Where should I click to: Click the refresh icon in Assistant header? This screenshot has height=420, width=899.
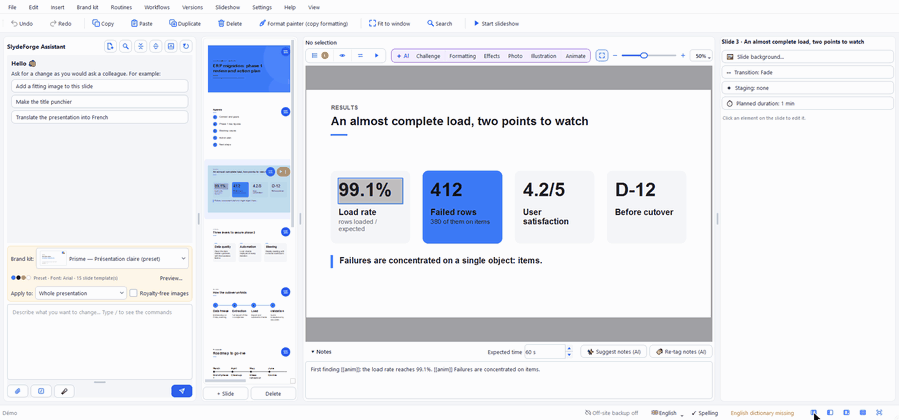pyautogui.click(x=186, y=46)
